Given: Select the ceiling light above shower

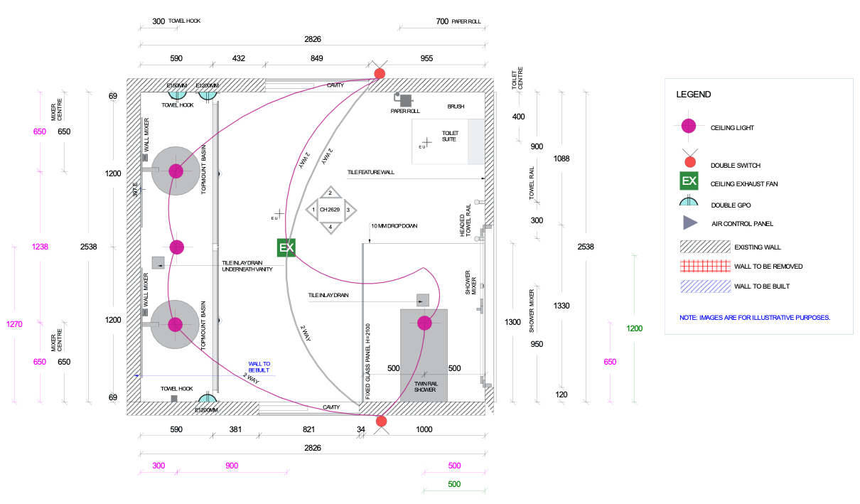Looking at the screenshot, I should (424, 323).
